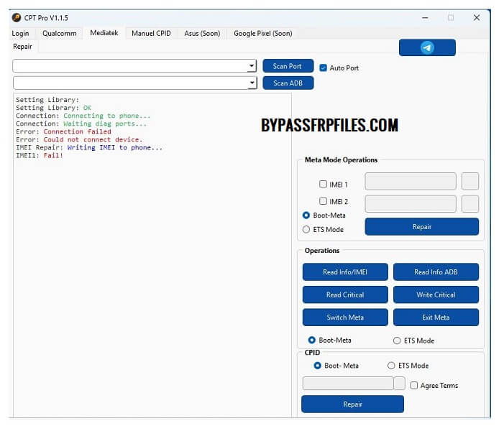
Task: Click Repair in Meta Mode Operations
Action: pos(422,227)
